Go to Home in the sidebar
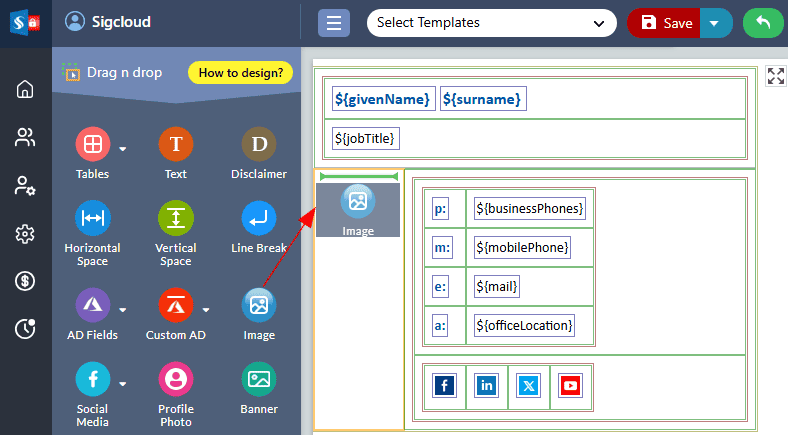The height and width of the screenshot is (435, 788). tap(25, 89)
